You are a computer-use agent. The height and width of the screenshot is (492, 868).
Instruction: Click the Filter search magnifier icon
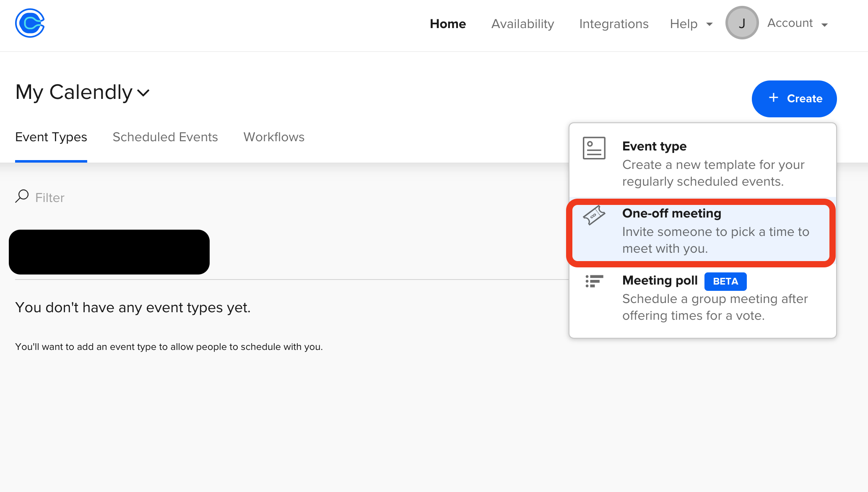click(22, 196)
